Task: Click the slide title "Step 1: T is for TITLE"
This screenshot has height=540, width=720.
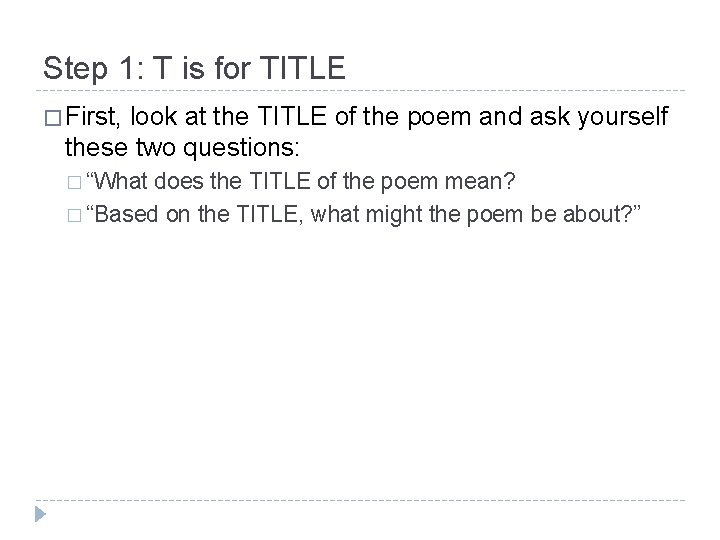Action: 195,68
